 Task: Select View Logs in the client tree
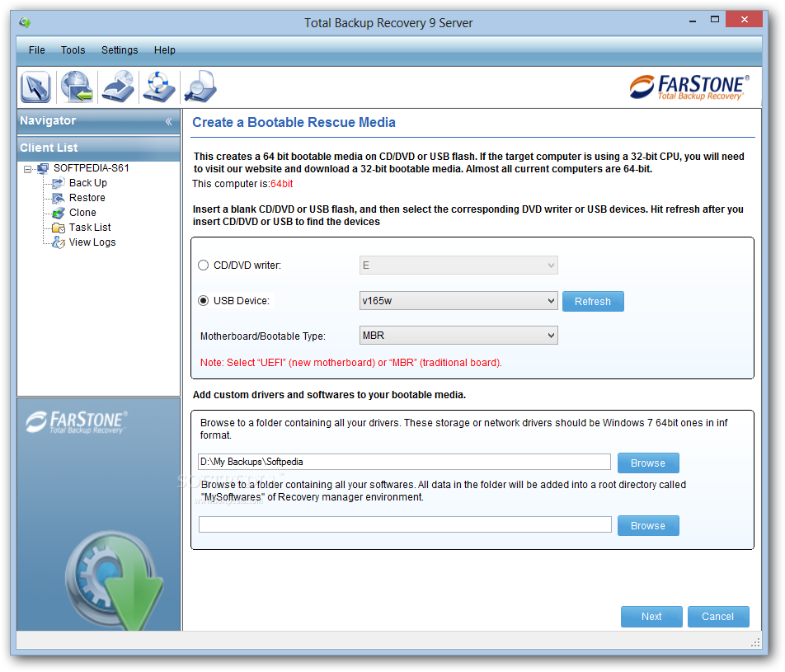[92, 242]
